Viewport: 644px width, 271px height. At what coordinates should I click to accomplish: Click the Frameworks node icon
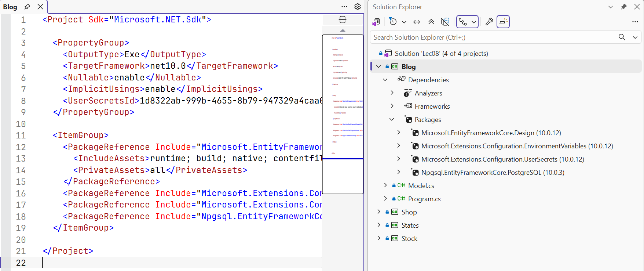pos(408,106)
